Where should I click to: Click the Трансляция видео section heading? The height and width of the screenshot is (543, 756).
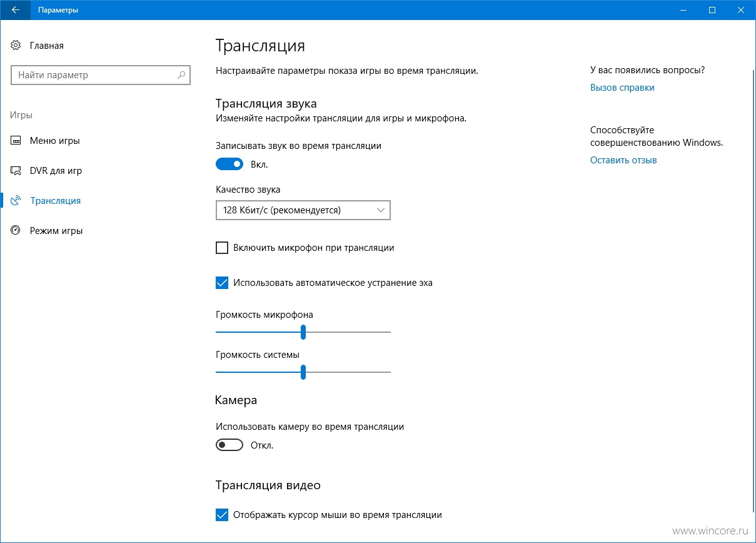268,485
